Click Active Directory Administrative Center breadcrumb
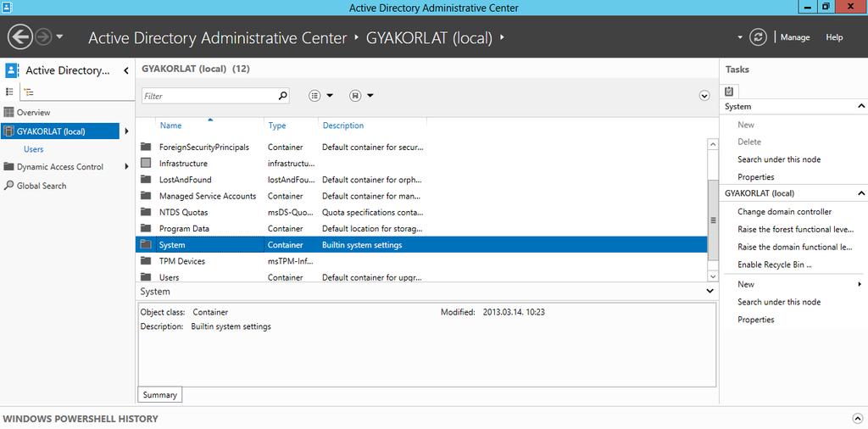Screen dimensions: 868x429 click(x=218, y=37)
